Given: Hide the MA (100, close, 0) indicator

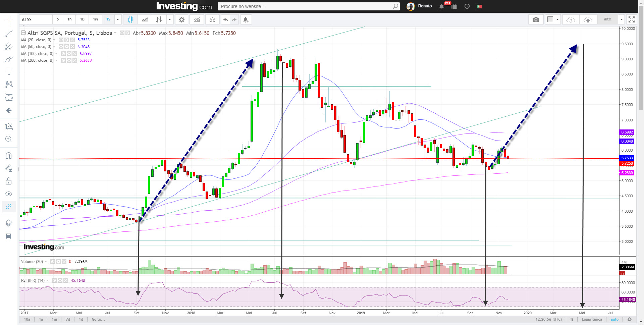Looking at the screenshot, I should 63,54.
